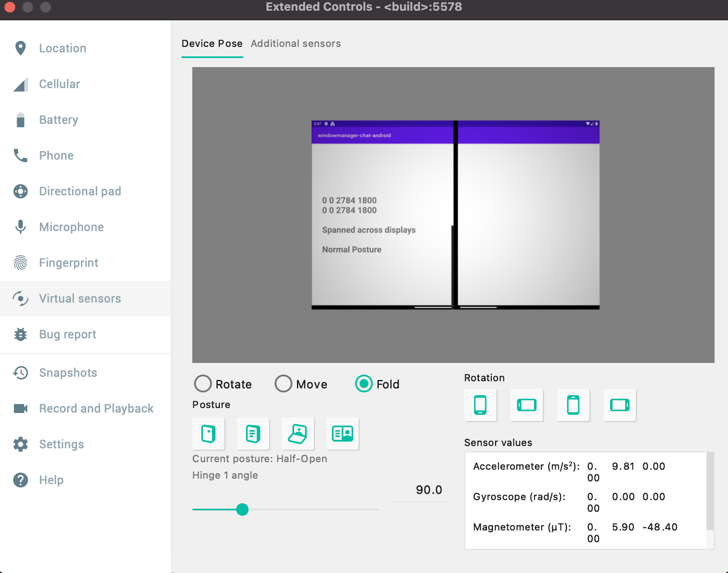The height and width of the screenshot is (573, 728).
Task: Select the Fold mode radio button
Action: pyautogui.click(x=364, y=384)
